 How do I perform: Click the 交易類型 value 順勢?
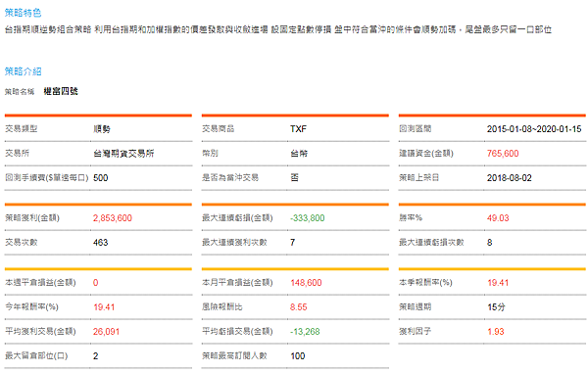(x=102, y=129)
